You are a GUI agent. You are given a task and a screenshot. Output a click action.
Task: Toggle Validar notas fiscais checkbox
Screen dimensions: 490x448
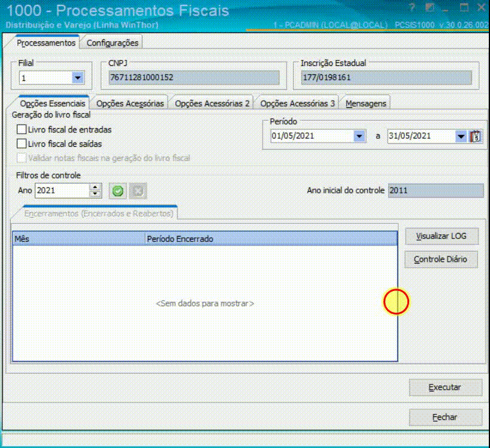click(21, 158)
